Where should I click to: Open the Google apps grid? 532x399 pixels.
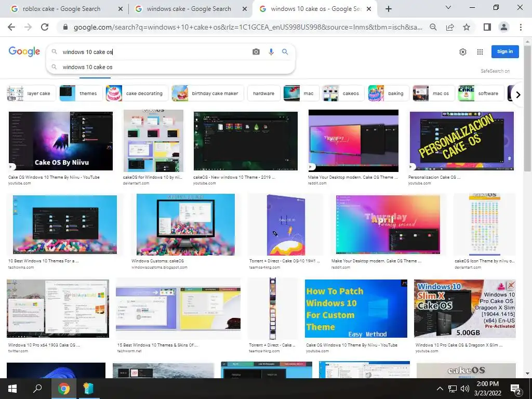pyautogui.click(x=480, y=52)
